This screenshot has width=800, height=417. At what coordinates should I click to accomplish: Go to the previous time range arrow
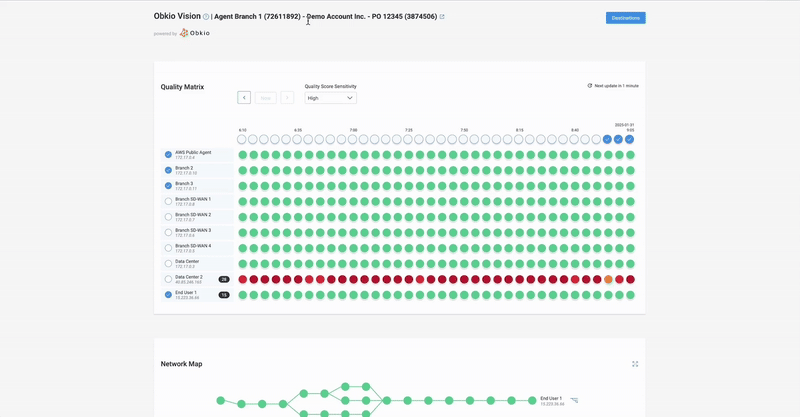(x=244, y=97)
